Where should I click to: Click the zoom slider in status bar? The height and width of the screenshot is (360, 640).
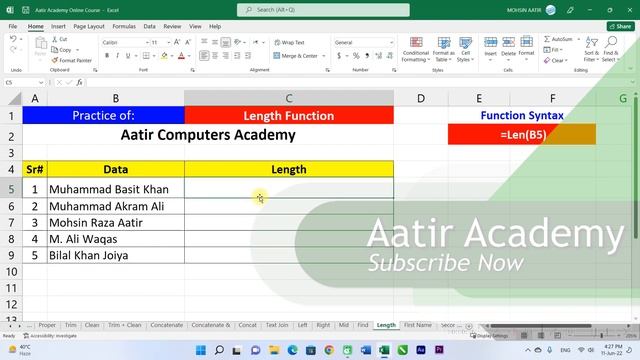pos(593,336)
